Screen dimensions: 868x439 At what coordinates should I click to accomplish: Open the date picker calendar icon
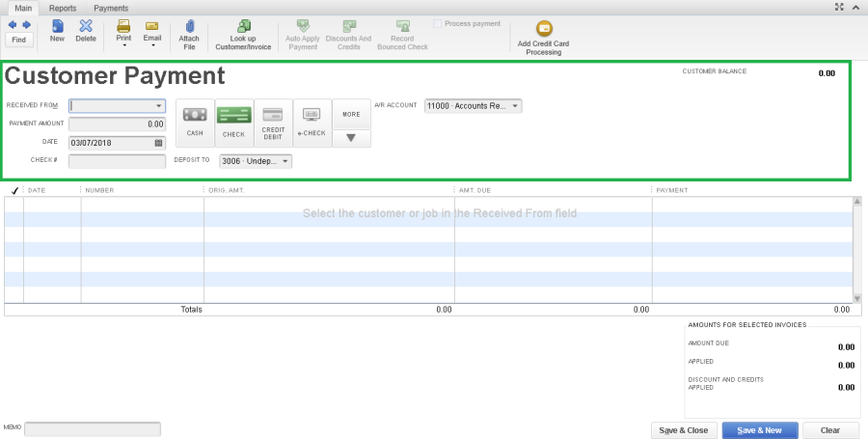point(158,143)
